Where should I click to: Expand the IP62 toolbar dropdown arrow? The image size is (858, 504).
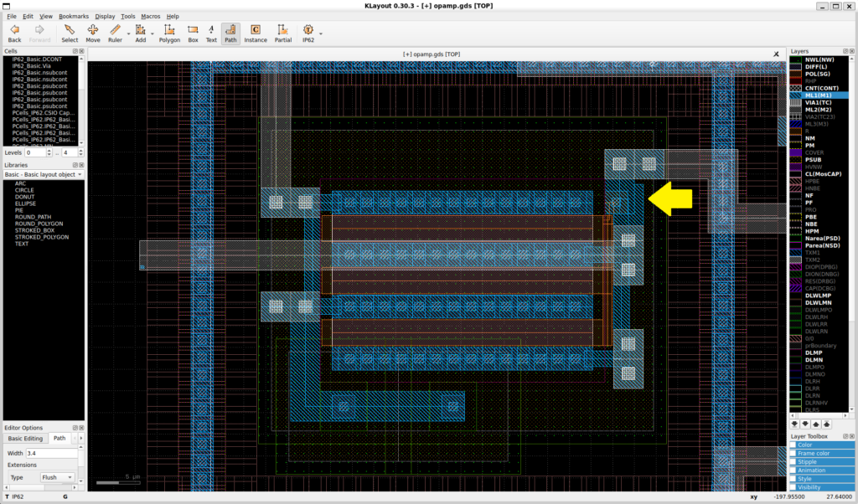[321, 33]
